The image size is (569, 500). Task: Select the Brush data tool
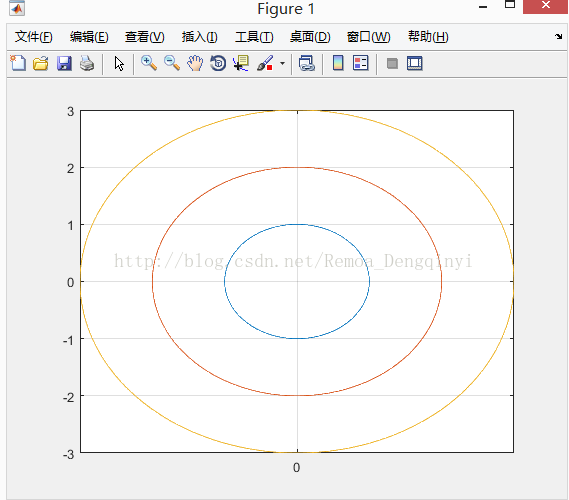265,63
